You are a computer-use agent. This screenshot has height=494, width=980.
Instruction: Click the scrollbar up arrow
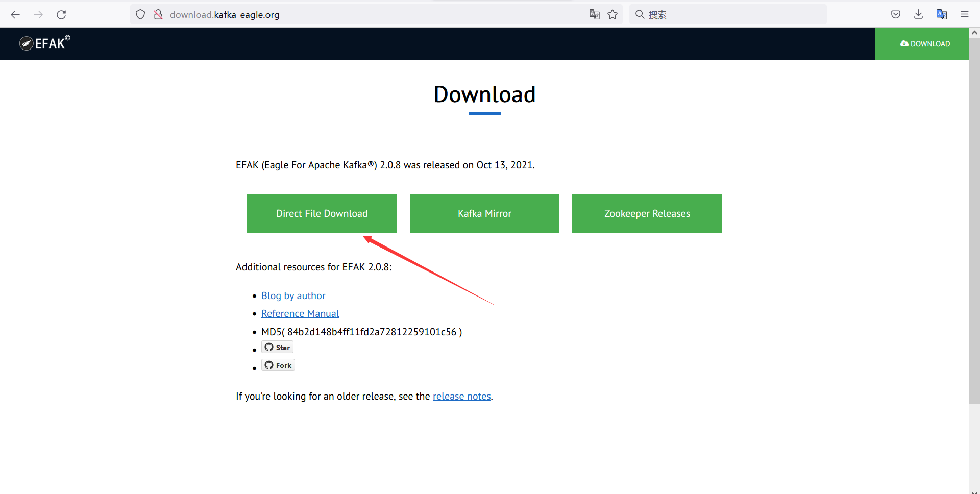tap(974, 33)
